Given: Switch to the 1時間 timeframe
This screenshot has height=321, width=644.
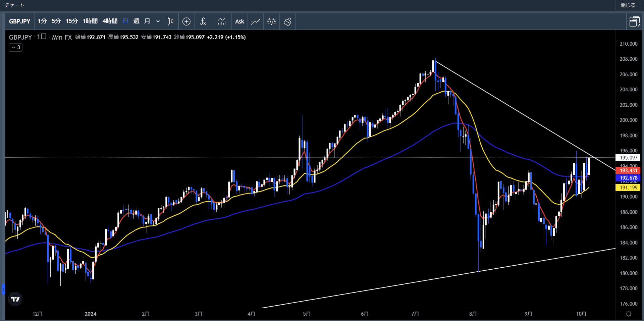Looking at the screenshot, I should (90, 21).
